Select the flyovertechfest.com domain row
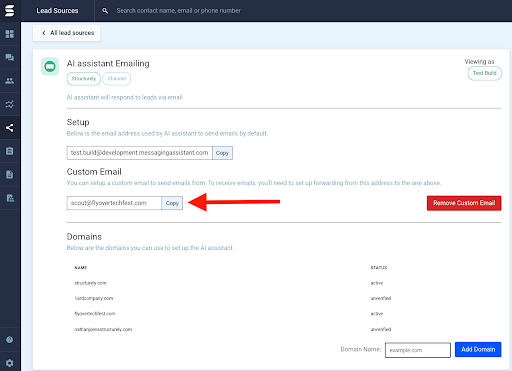512x371 pixels. point(284,314)
